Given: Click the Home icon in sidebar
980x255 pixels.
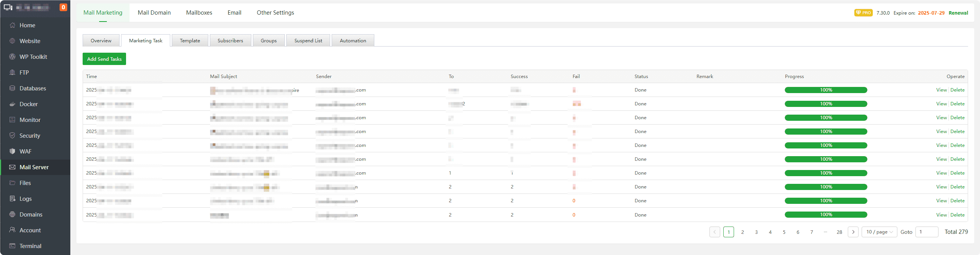Looking at the screenshot, I should pyautogui.click(x=12, y=25).
